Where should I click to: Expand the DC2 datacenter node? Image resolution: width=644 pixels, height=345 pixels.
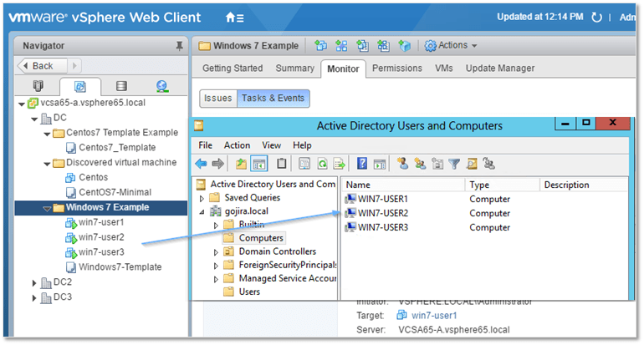34,282
